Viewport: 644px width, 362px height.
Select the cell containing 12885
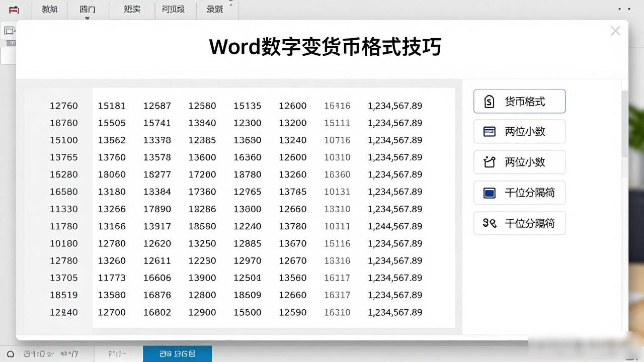click(x=248, y=243)
